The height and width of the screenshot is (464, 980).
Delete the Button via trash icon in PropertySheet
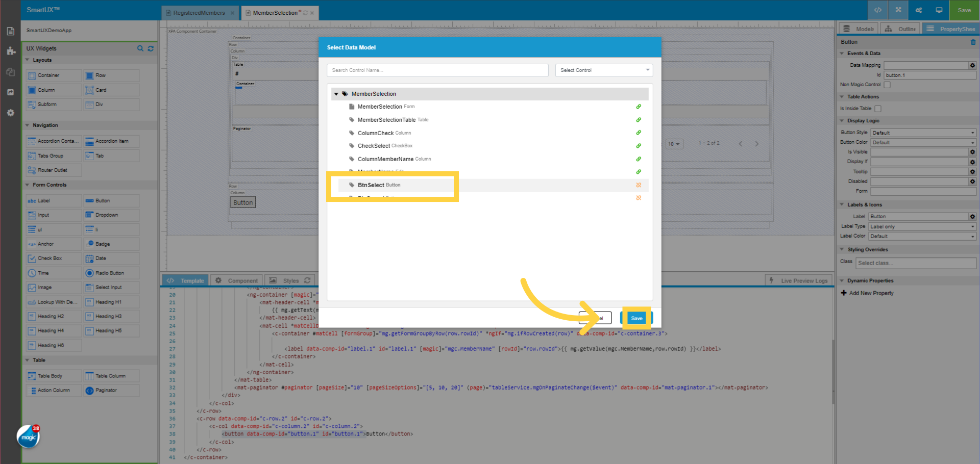pyautogui.click(x=973, y=42)
